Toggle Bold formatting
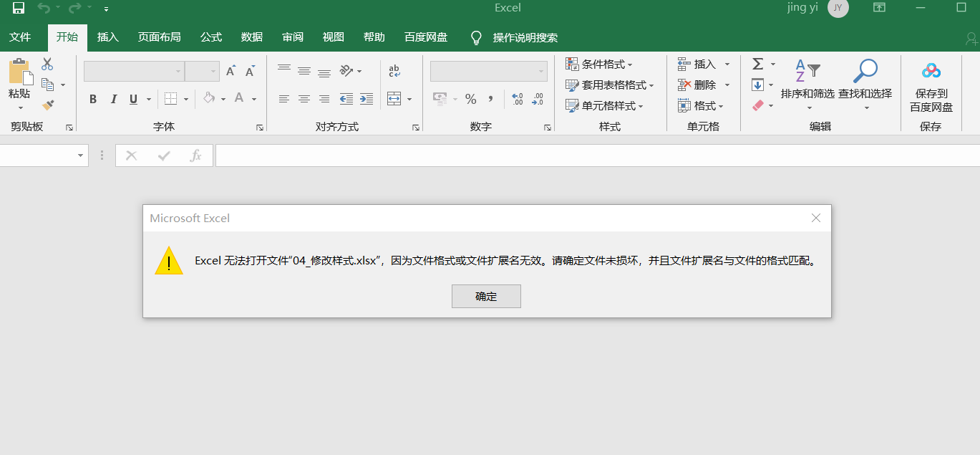The width and height of the screenshot is (980, 455). (93, 99)
